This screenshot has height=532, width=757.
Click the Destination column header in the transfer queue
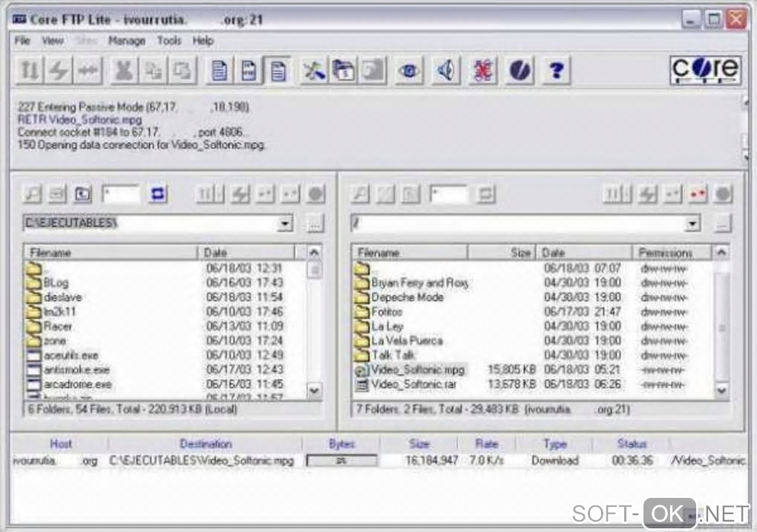[206, 444]
